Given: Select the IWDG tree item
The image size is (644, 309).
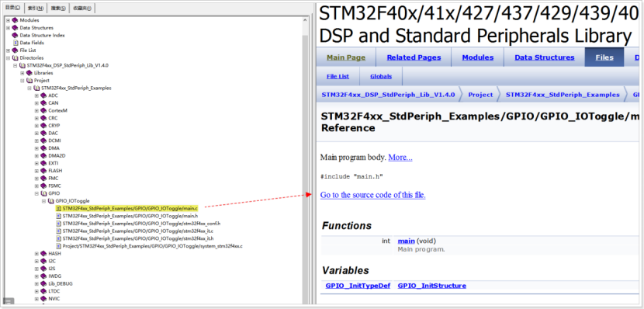Looking at the screenshot, I should [54, 276].
